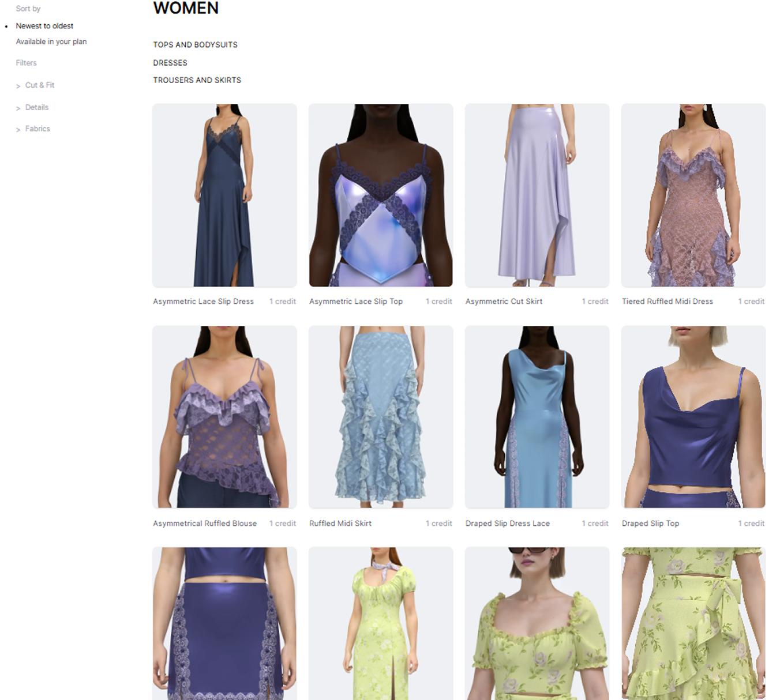This screenshot has height=700, width=780.
Task: Open the purple lace-trim mini skirt thumbnail
Action: pos(224,624)
